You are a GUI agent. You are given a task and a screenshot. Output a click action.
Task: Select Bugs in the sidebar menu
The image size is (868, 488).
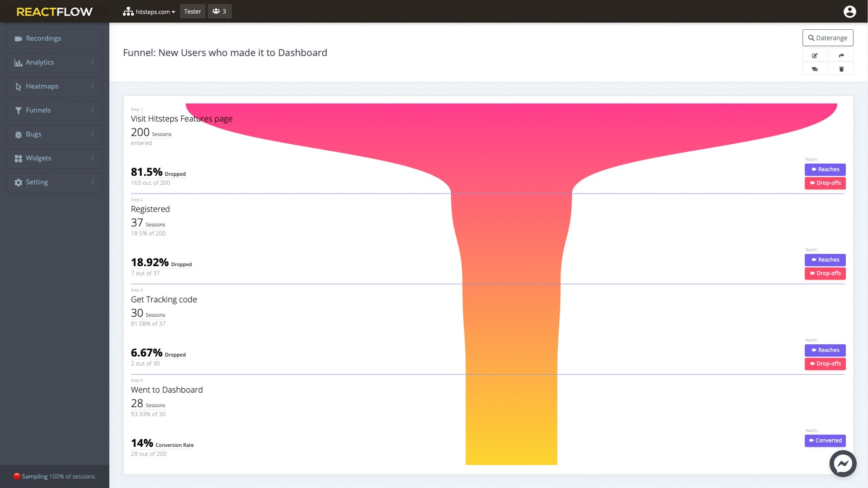click(x=33, y=134)
